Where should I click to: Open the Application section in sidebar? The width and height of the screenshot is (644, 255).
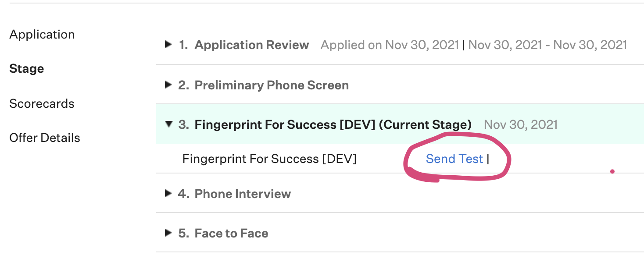42,35
